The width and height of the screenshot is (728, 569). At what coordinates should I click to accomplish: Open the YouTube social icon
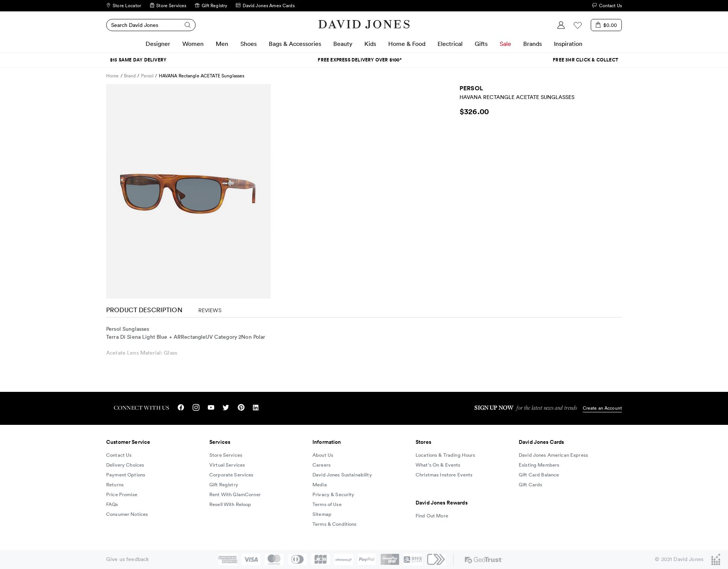coord(211,407)
